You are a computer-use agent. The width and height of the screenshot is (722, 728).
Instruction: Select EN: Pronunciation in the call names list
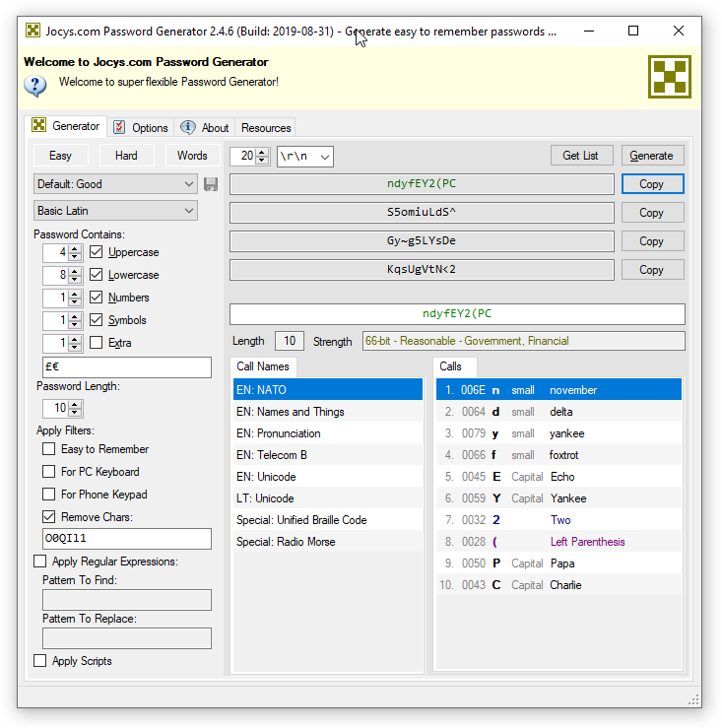pyautogui.click(x=328, y=433)
